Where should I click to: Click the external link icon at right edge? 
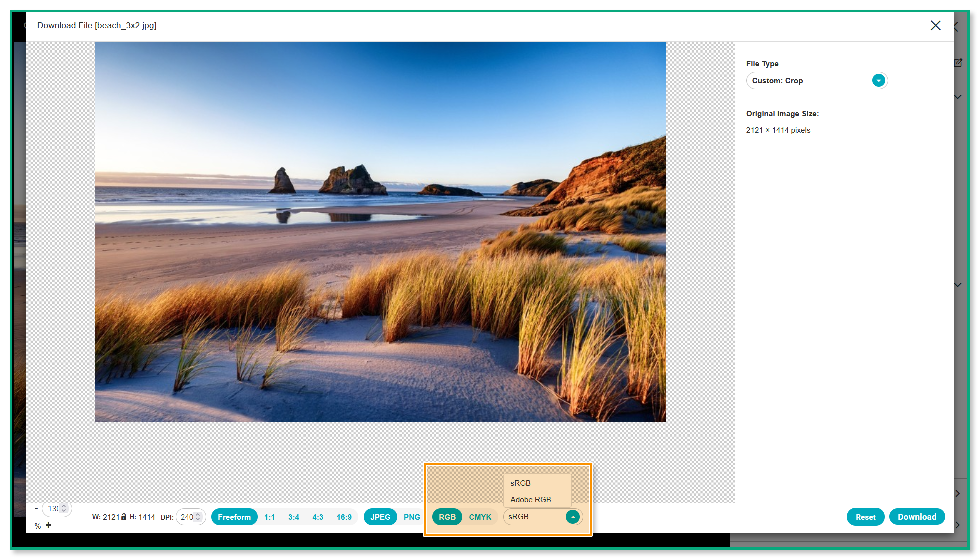[958, 63]
